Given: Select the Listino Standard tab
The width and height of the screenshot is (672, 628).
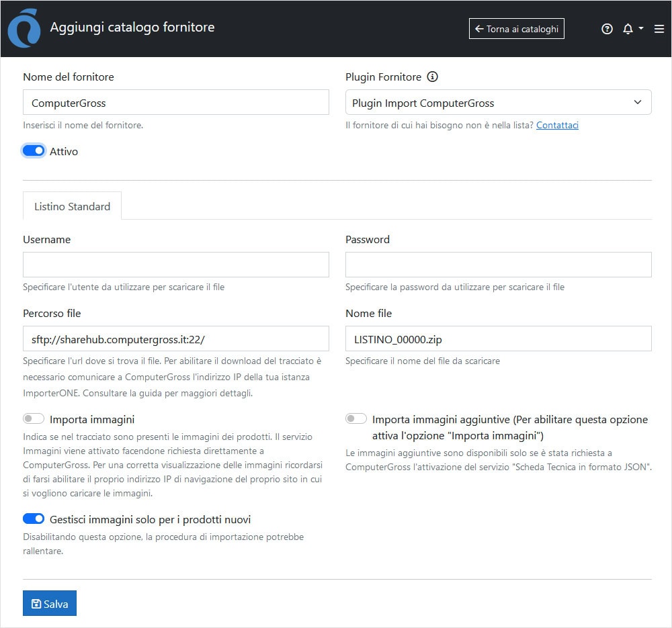Looking at the screenshot, I should [x=72, y=206].
